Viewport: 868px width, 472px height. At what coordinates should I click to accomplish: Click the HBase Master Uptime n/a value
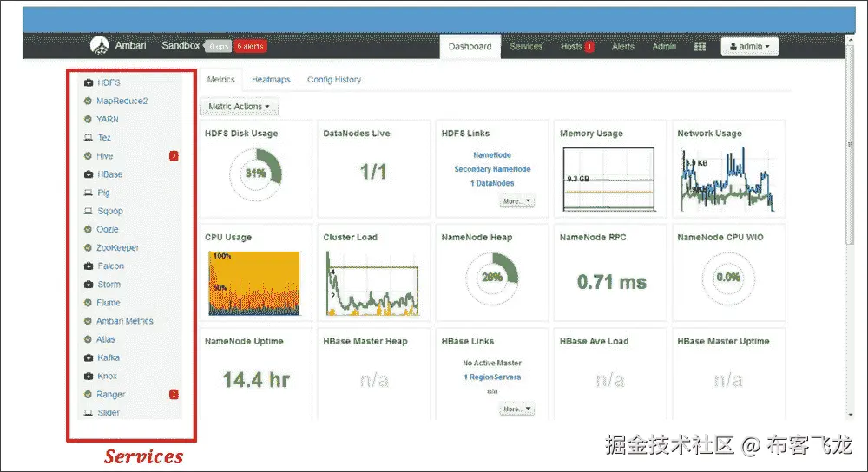click(x=728, y=380)
